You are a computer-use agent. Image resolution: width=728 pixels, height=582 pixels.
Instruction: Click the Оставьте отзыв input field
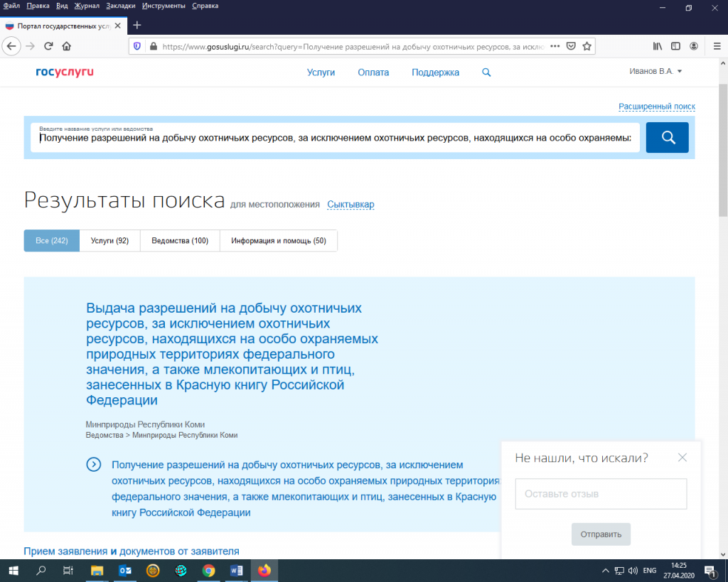(x=601, y=493)
